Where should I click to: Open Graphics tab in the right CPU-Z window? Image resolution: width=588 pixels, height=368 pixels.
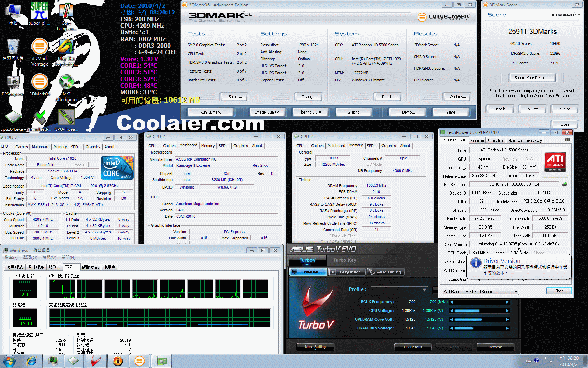tap(388, 146)
